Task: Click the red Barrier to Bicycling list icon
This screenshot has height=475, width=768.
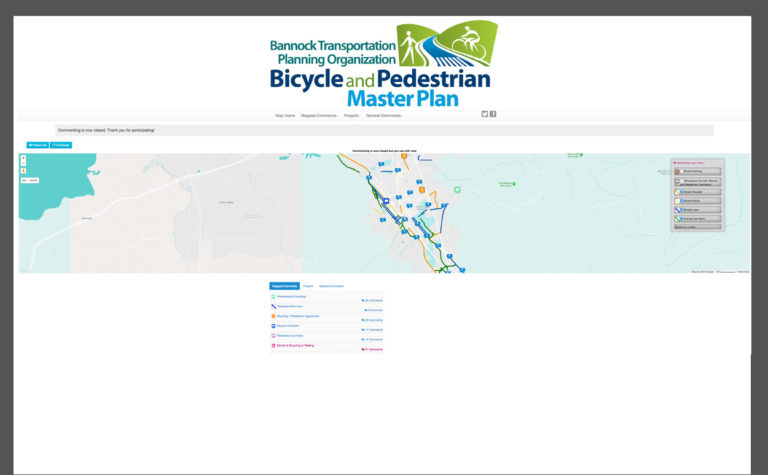Action: coord(274,345)
